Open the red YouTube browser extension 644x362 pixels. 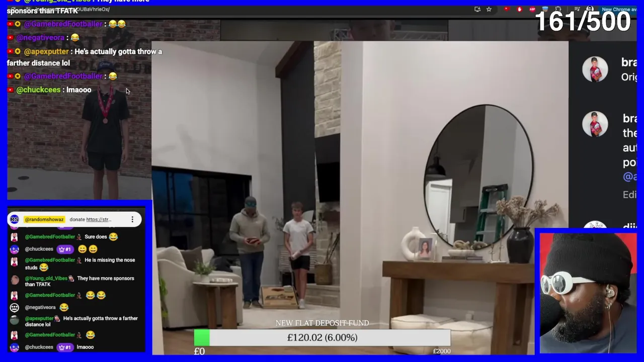coord(507,9)
